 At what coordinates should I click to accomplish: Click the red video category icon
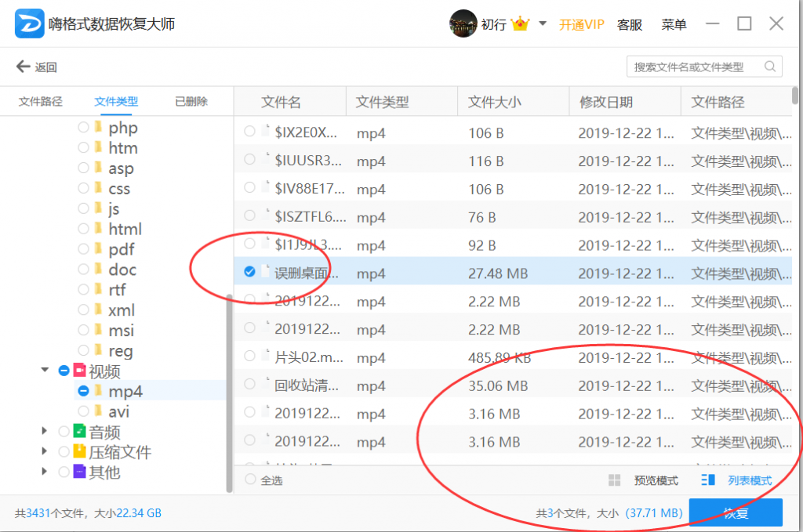click(x=79, y=370)
